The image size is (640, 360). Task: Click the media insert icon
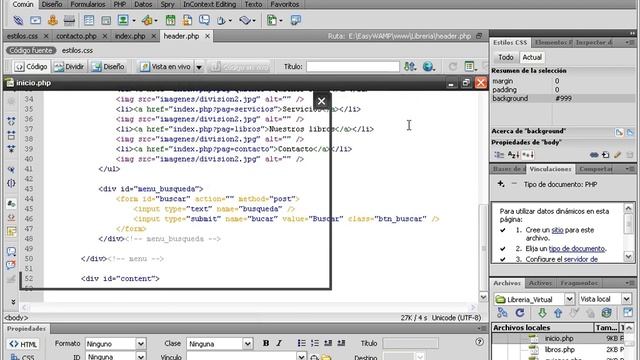pyautogui.click(x=147, y=20)
